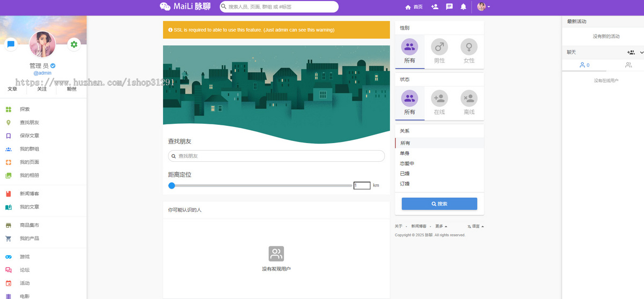644x299 pixels.
Task: Choose 所有 relationship option
Action: click(x=440, y=143)
